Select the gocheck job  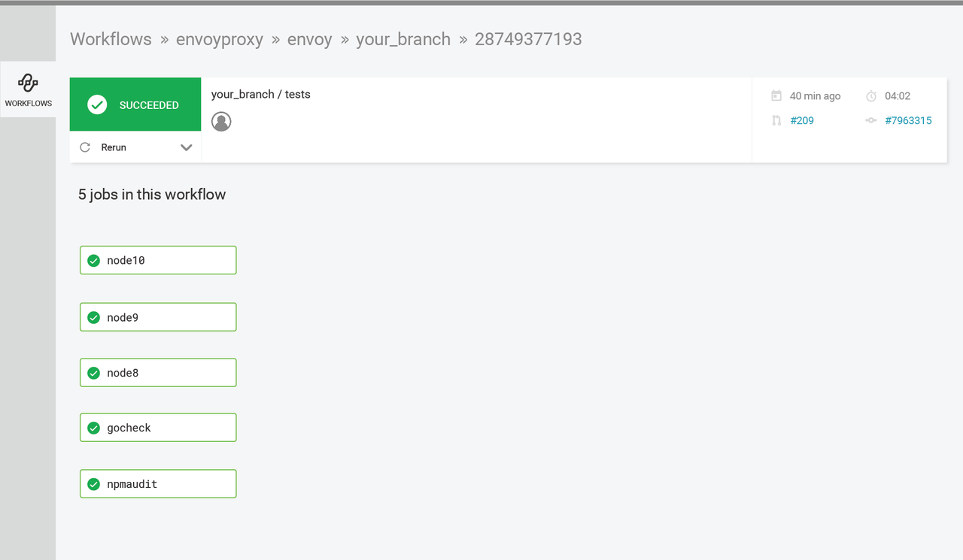coord(158,428)
